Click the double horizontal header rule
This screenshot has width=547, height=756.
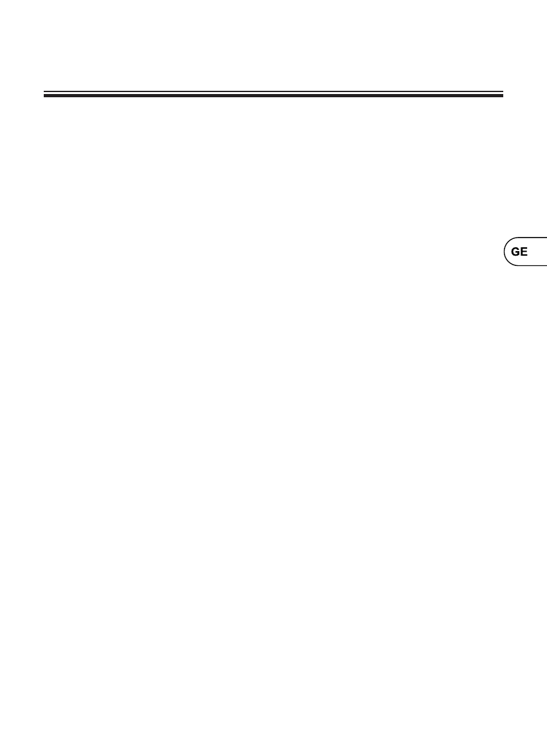(273, 94)
